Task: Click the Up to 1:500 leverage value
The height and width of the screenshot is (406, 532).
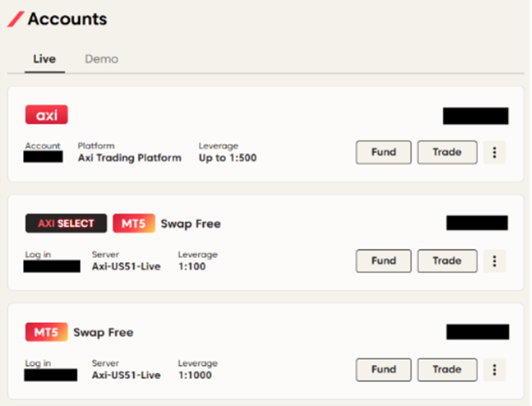Action: tap(228, 158)
